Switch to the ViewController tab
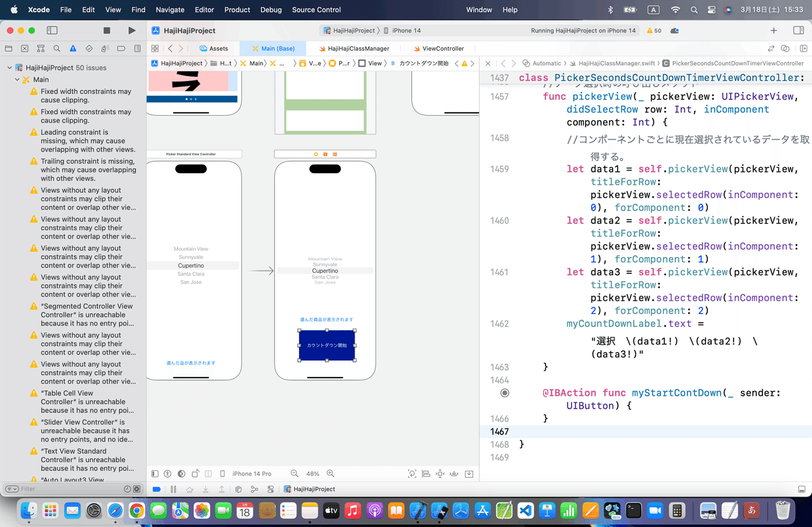Image resolution: width=812 pixels, height=527 pixels. click(x=438, y=49)
